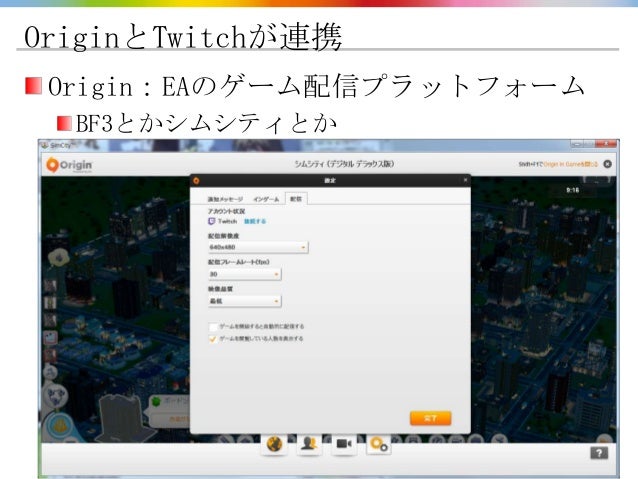Uncheck the show viewer count checkbox
638x479 pixels.
(x=212, y=339)
